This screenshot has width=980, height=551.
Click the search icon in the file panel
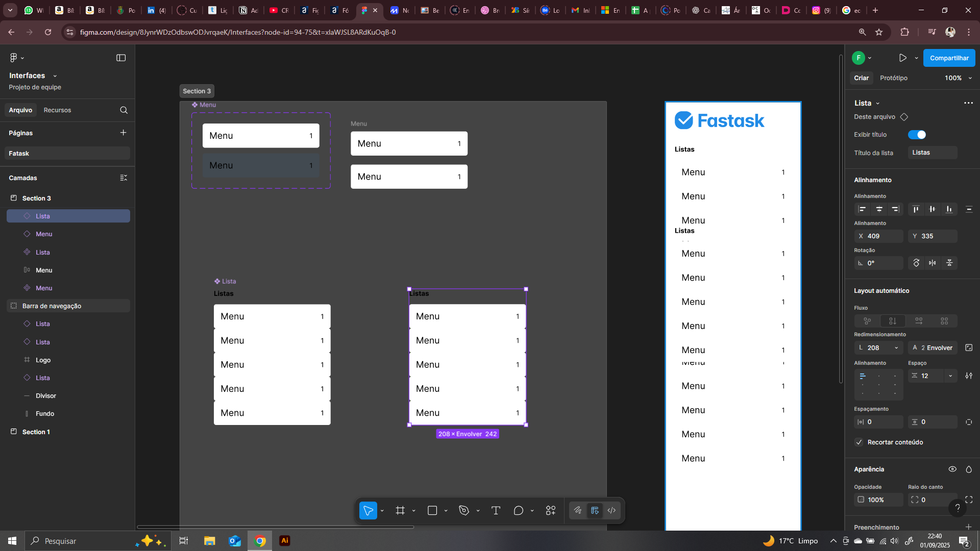124,110
